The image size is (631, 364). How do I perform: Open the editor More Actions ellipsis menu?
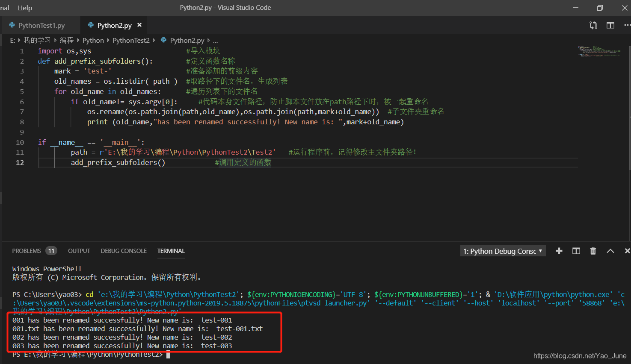[x=627, y=25]
